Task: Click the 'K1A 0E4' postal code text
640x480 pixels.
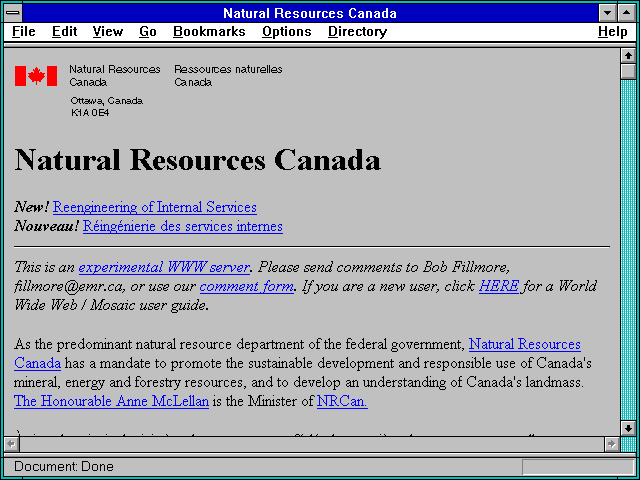Action: [x=90, y=113]
